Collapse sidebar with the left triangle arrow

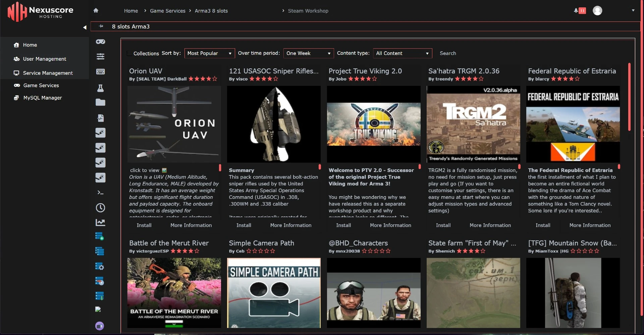coord(85,27)
